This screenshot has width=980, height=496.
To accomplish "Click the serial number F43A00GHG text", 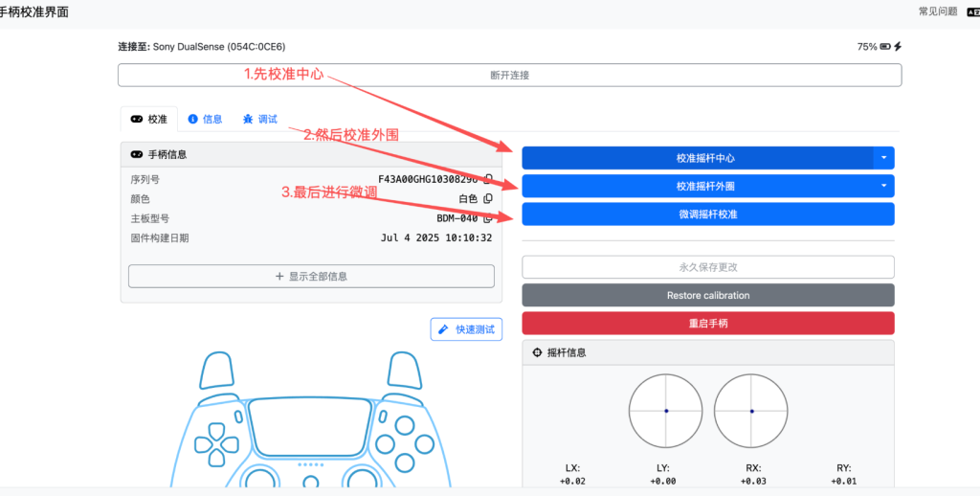I will tap(428, 179).
